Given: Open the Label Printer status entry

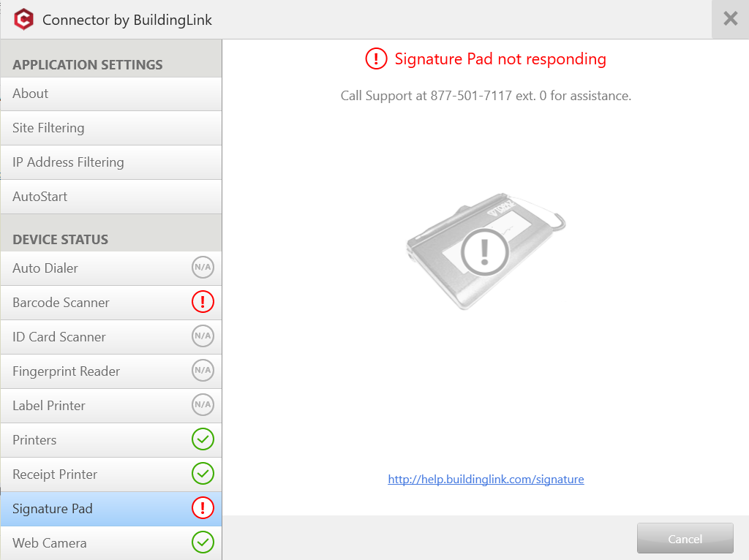Looking at the screenshot, I should pyautogui.click(x=111, y=406).
